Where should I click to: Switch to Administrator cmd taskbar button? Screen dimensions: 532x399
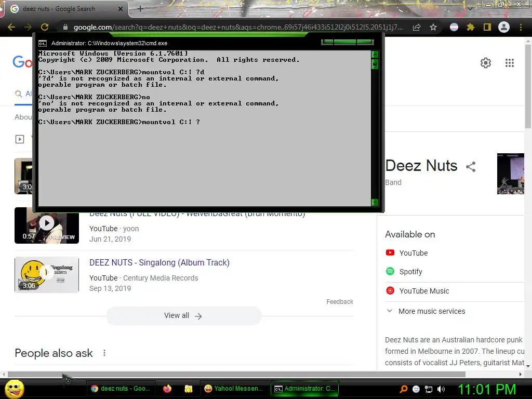[x=304, y=389]
